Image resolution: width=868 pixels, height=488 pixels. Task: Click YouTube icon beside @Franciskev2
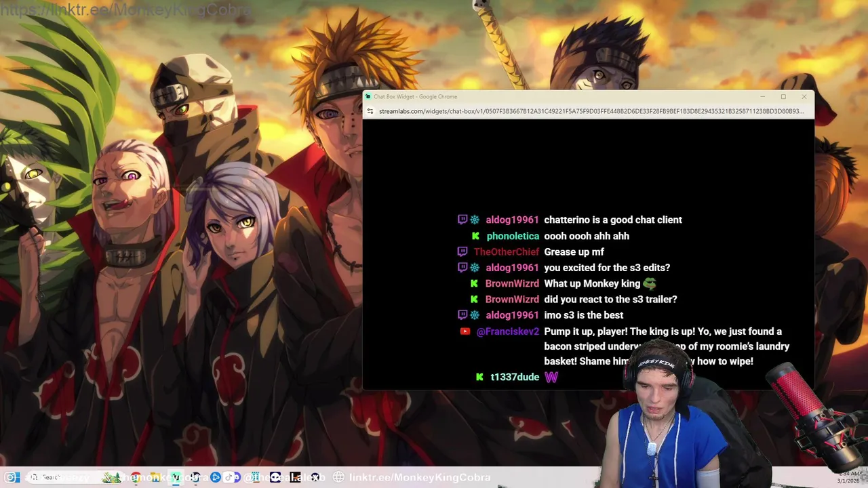tap(465, 331)
